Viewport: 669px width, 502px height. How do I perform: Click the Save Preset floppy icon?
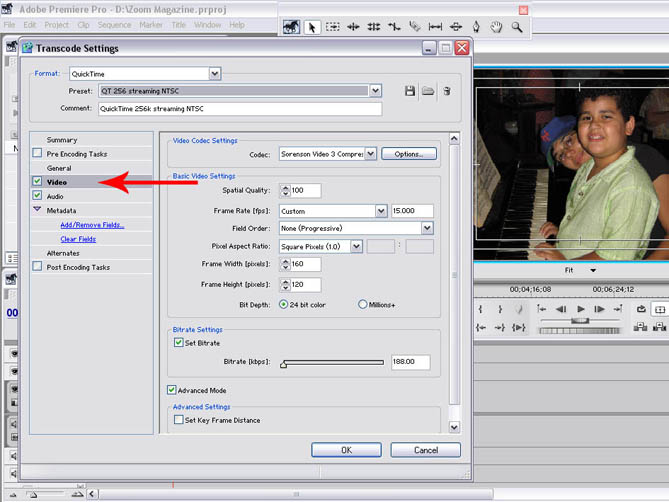click(410, 91)
